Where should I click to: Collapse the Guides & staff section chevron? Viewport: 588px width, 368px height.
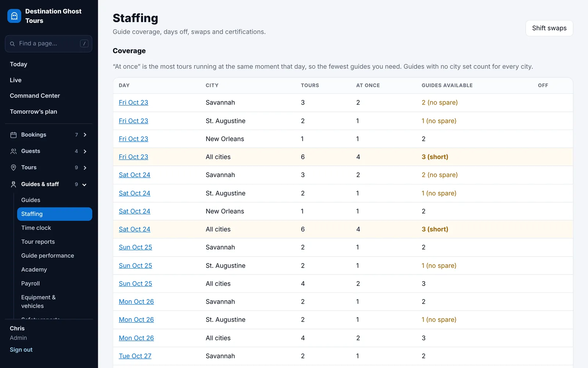pos(85,185)
